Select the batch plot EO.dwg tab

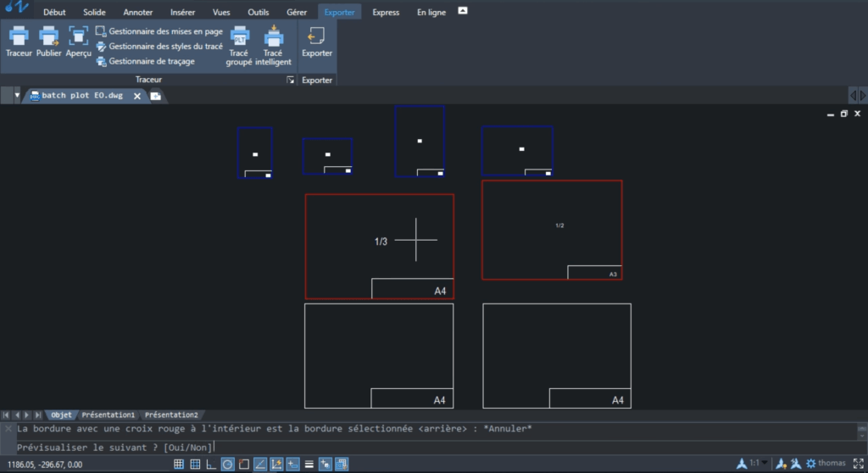coord(82,95)
